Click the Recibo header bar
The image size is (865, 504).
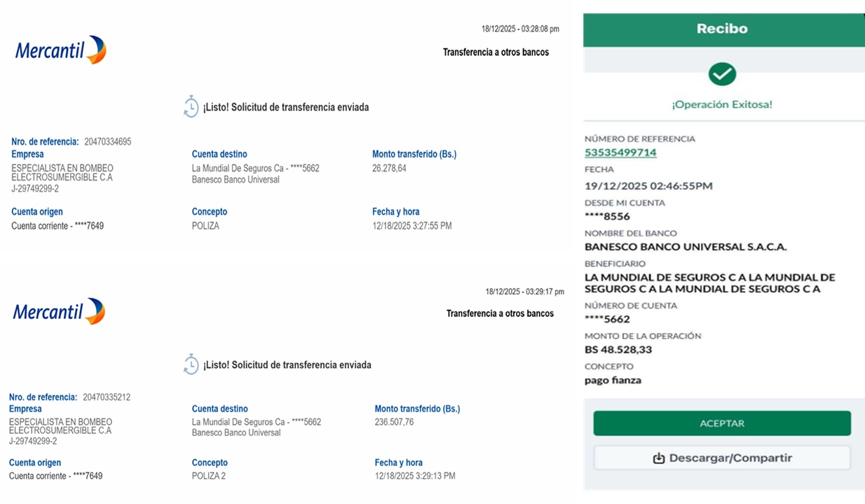click(722, 29)
